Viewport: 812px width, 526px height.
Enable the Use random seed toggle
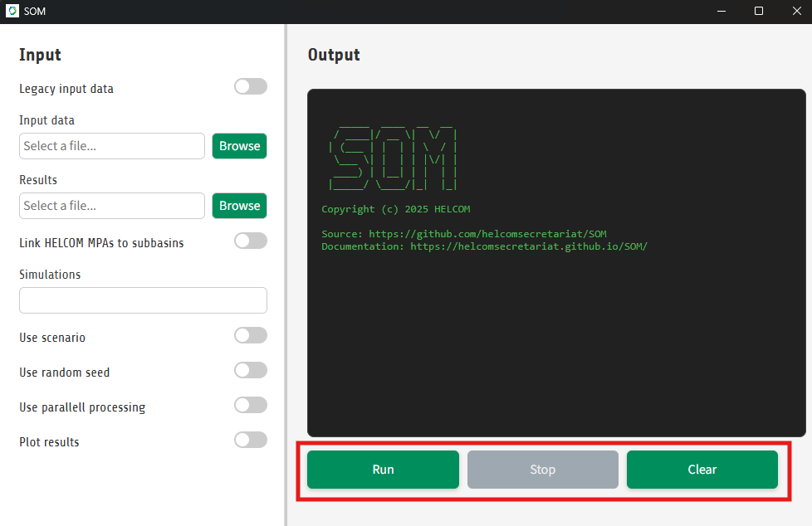coord(251,370)
